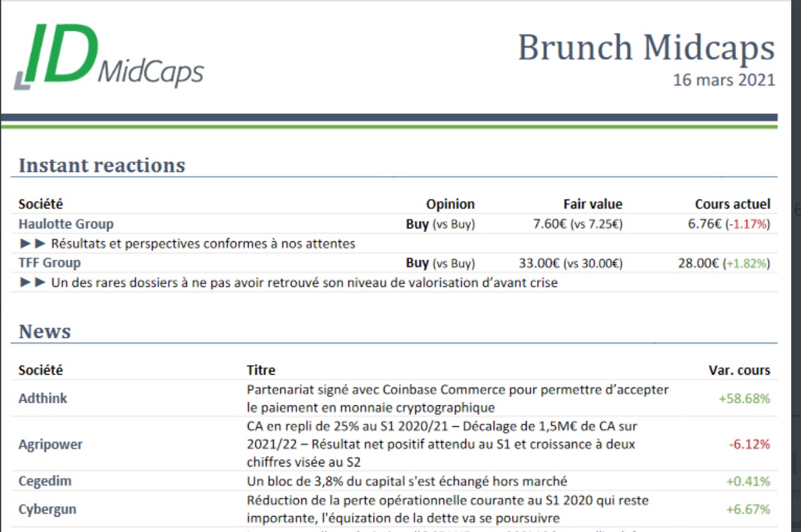
Task: Click the Cegedim company name
Action: pos(45,481)
